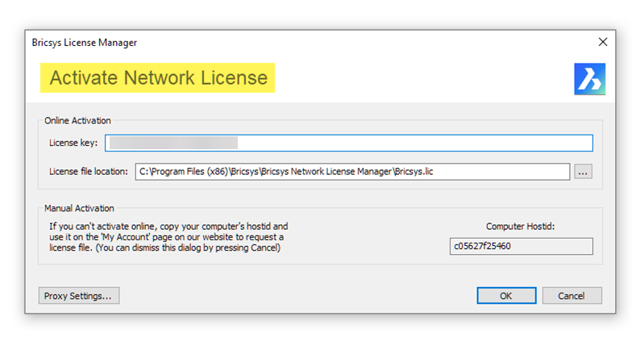The image size is (644, 341).
Task: Click the Bricsys License Manager window title
Action: (84, 42)
